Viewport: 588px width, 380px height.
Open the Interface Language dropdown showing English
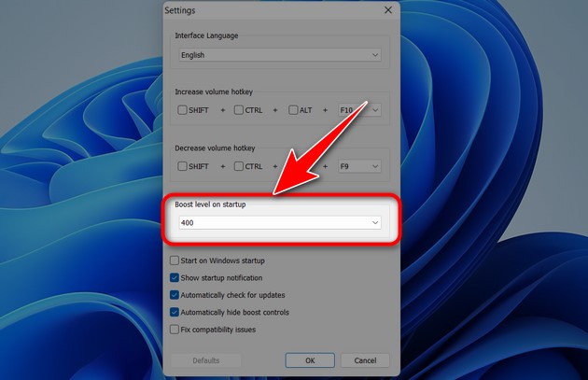pos(280,55)
